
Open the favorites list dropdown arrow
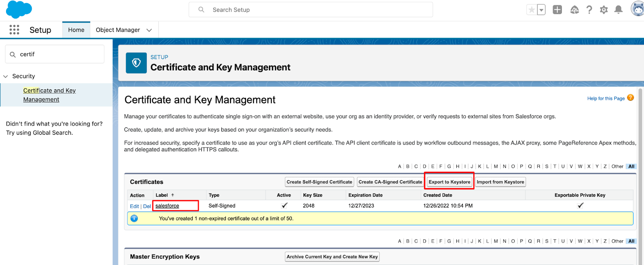pos(541,10)
